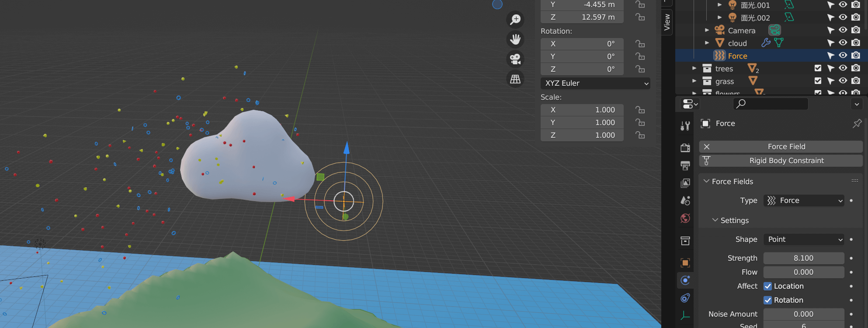Disable the Affect Location checkbox
The height and width of the screenshot is (328, 868).
click(x=767, y=286)
